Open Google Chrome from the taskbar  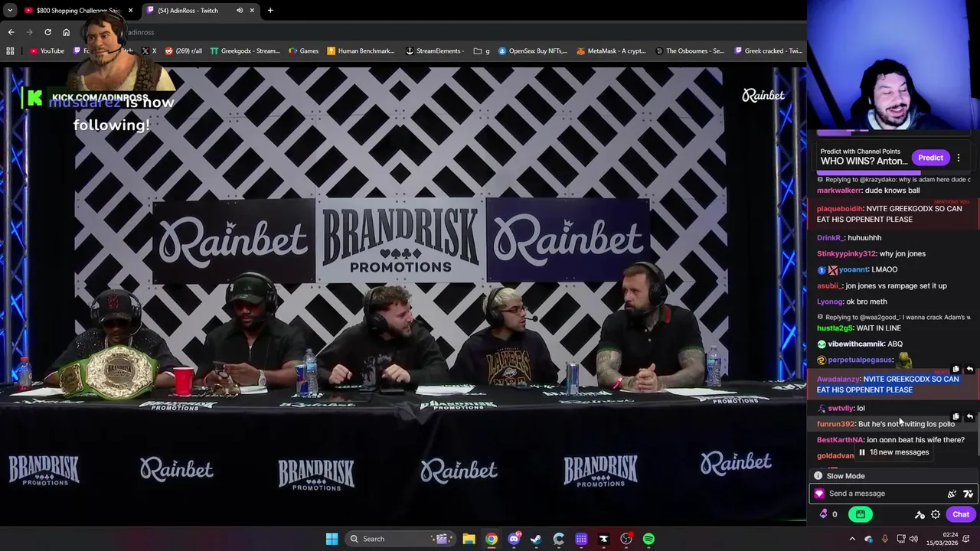[492, 539]
